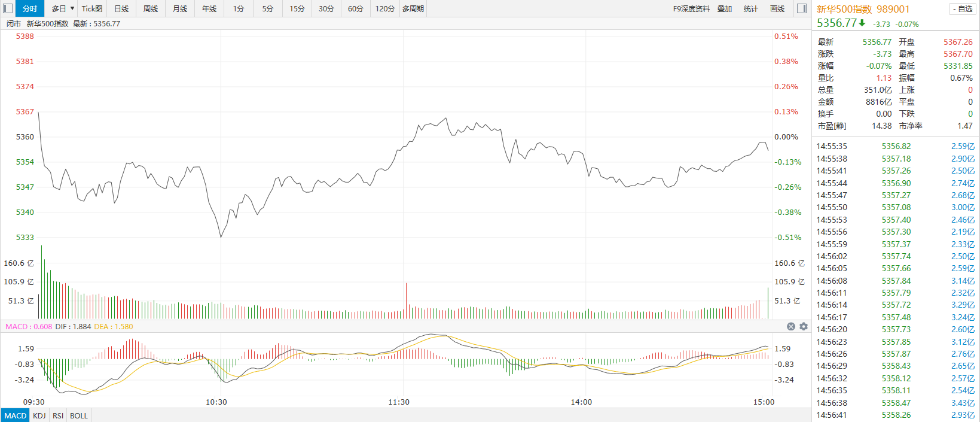Show the 周线 weekly chart

click(x=151, y=8)
